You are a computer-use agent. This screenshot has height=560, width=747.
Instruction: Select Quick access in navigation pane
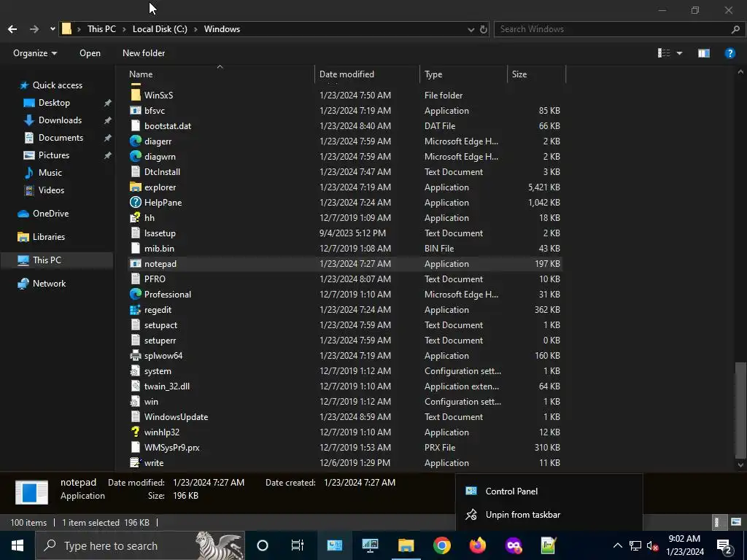[x=57, y=85]
